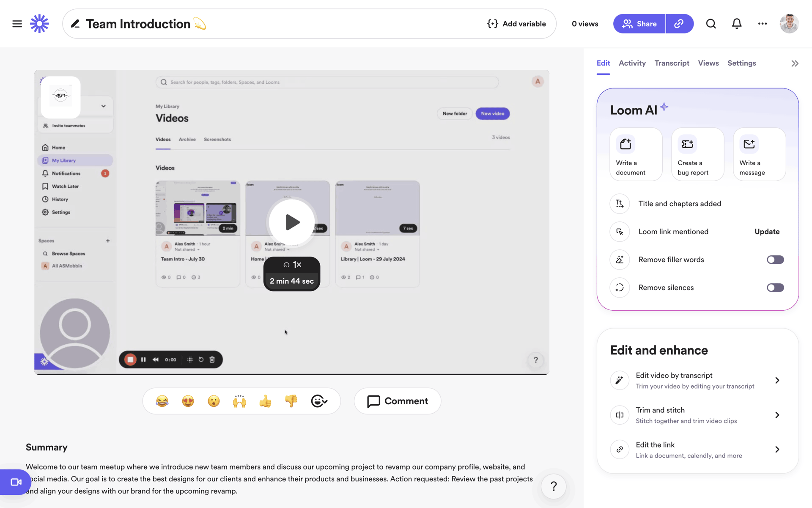Image resolution: width=812 pixels, height=508 pixels.
Task: Copy video link with the link icon
Action: click(x=680, y=24)
